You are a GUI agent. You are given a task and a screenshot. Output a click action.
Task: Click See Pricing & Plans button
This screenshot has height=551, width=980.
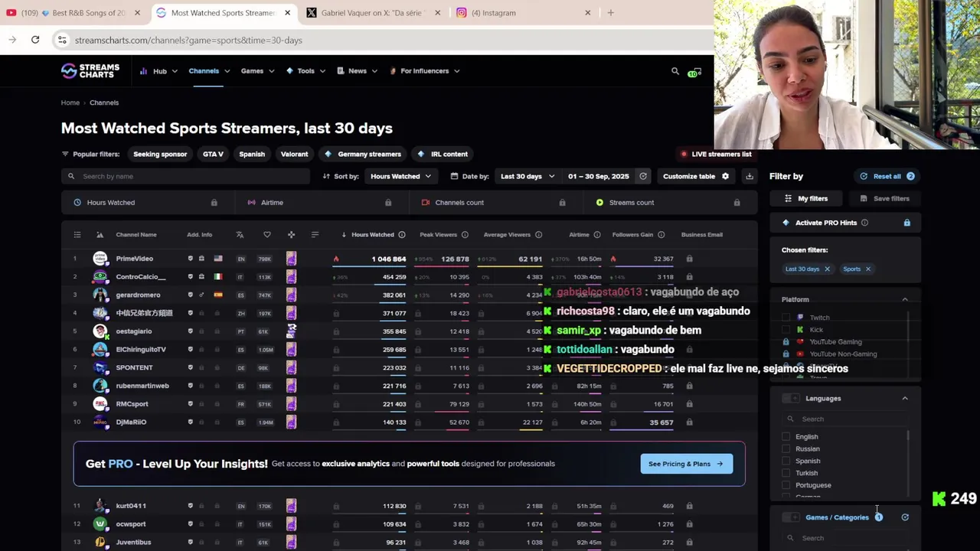(x=686, y=464)
